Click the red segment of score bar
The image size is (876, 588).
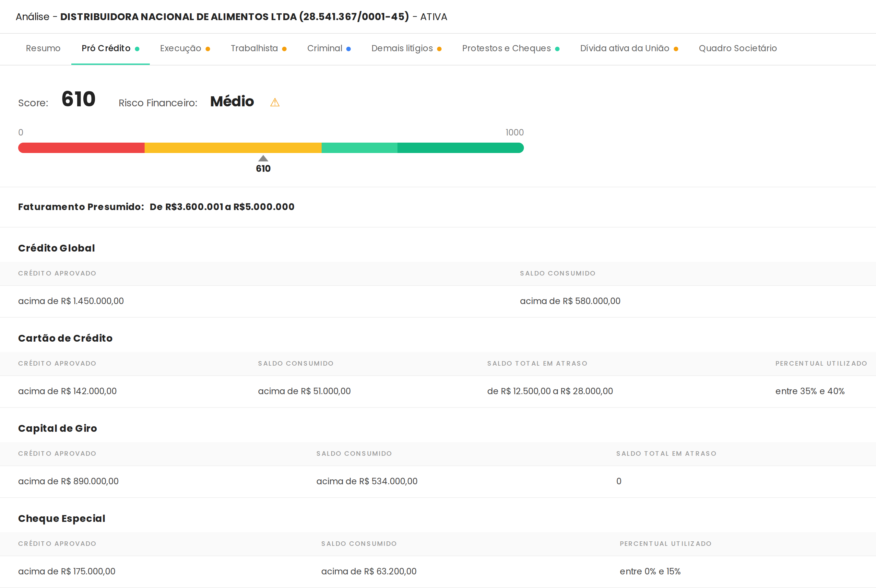click(81, 148)
